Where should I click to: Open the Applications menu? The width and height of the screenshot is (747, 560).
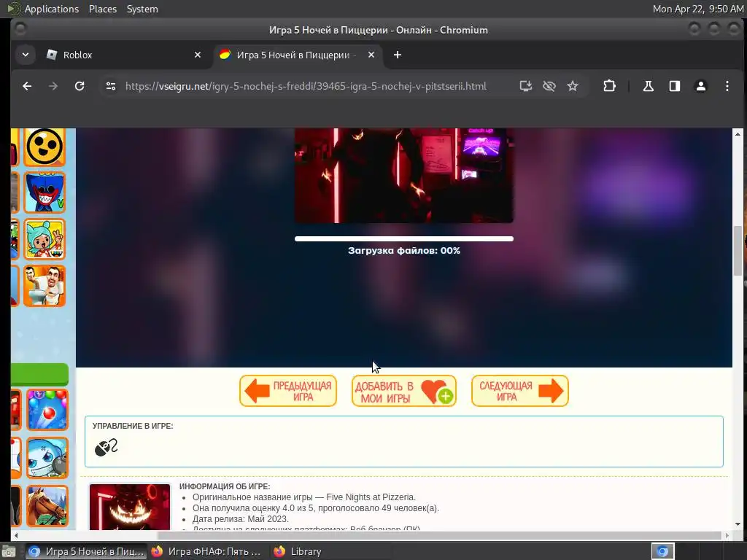(52, 9)
